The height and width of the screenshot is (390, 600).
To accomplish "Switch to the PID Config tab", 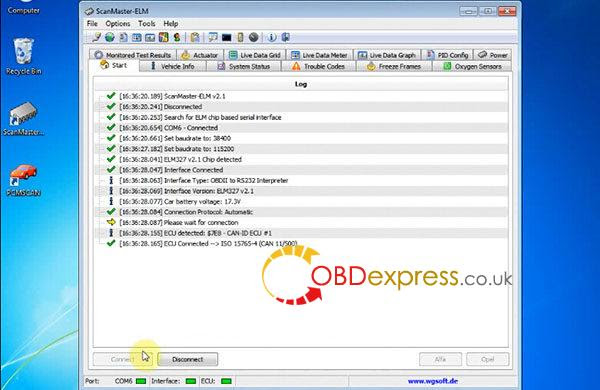I will (447, 55).
